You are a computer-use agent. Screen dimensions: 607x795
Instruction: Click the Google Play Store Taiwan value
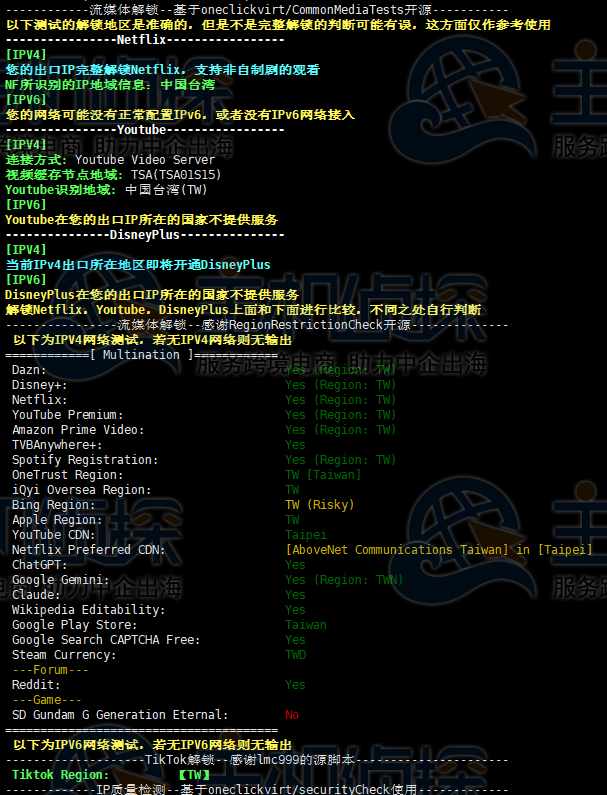pos(306,625)
